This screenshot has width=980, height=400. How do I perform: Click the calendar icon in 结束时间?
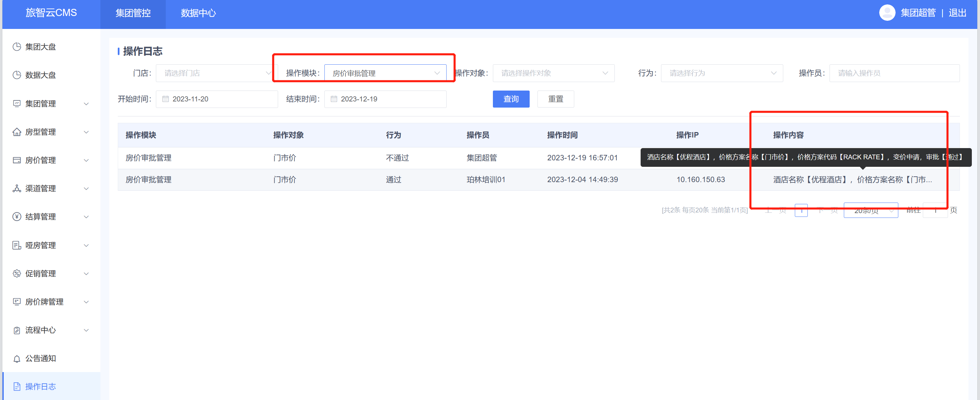[334, 99]
